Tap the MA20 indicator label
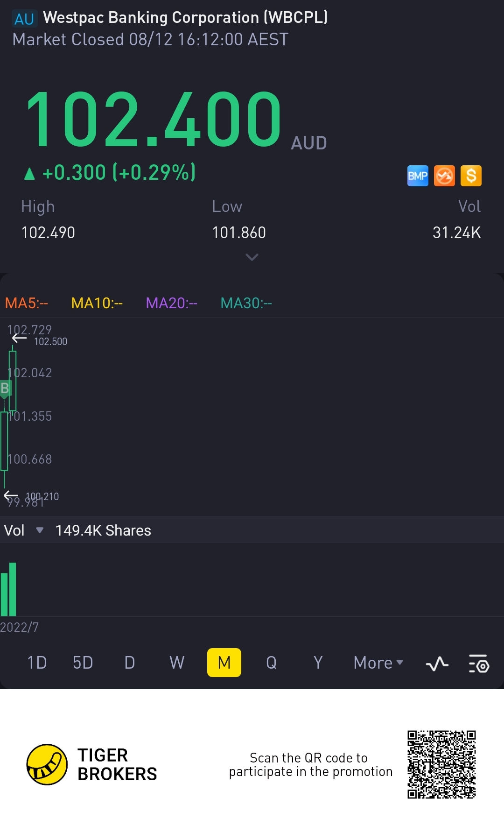The height and width of the screenshot is (840, 504). (171, 303)
